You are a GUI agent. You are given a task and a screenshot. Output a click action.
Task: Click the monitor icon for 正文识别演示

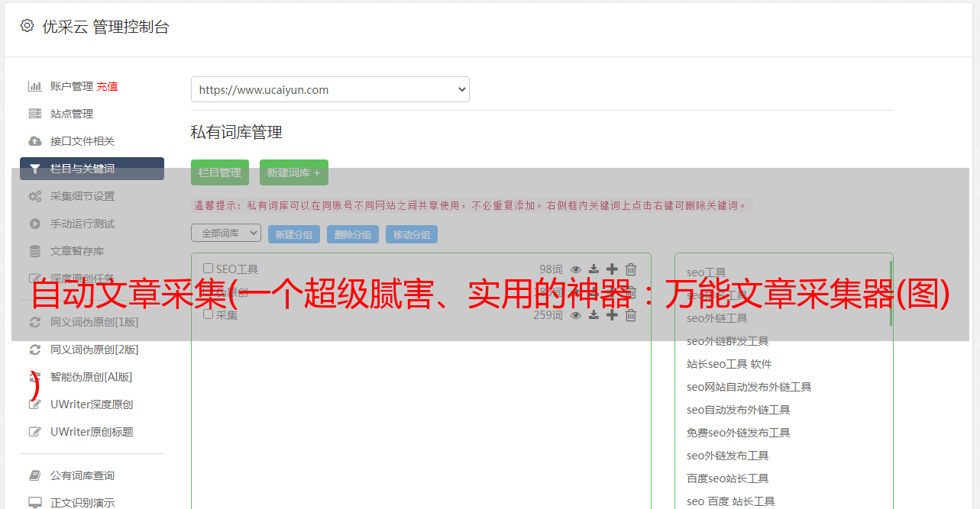(34, 503)
